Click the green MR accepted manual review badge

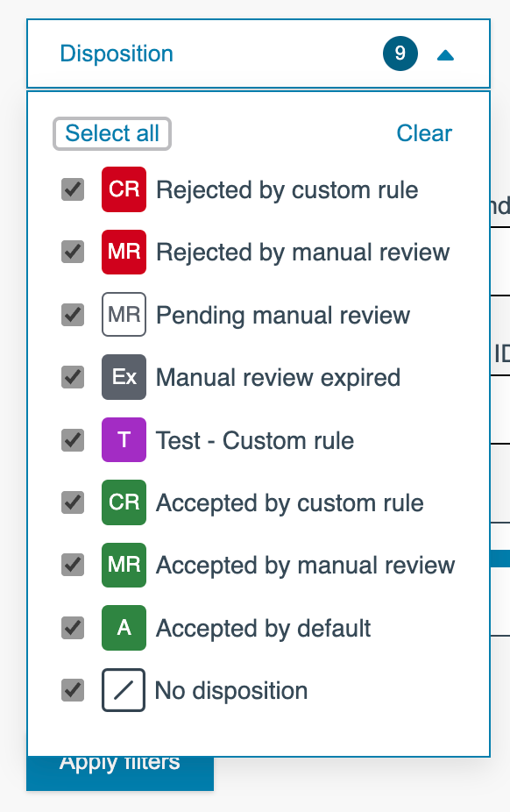[124, 565]
